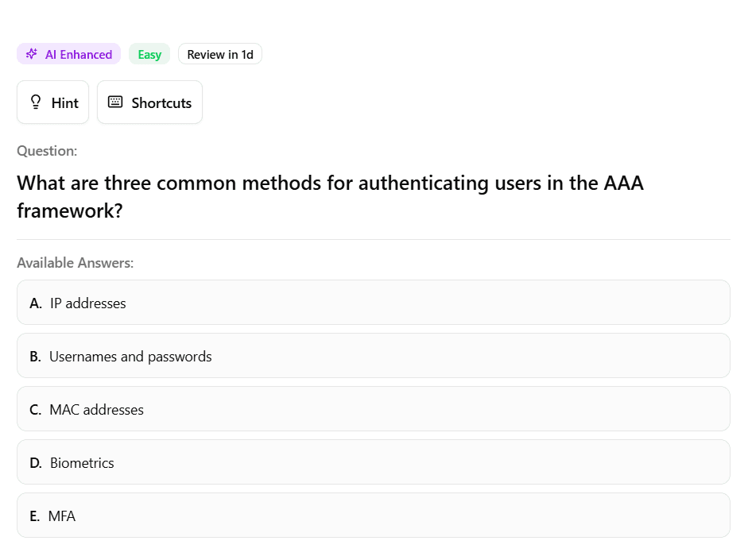Click the letter label B next to Usernames

click(x=35, y=357)
